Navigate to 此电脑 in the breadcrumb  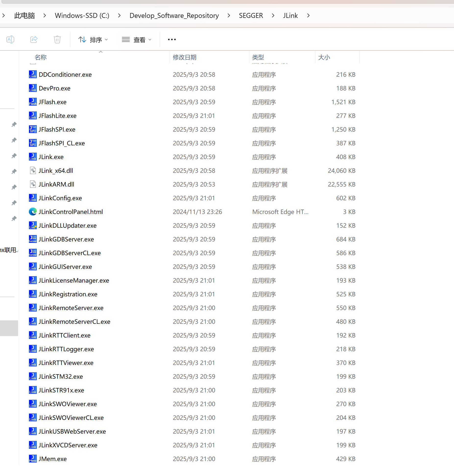click(x=24, y=15)
